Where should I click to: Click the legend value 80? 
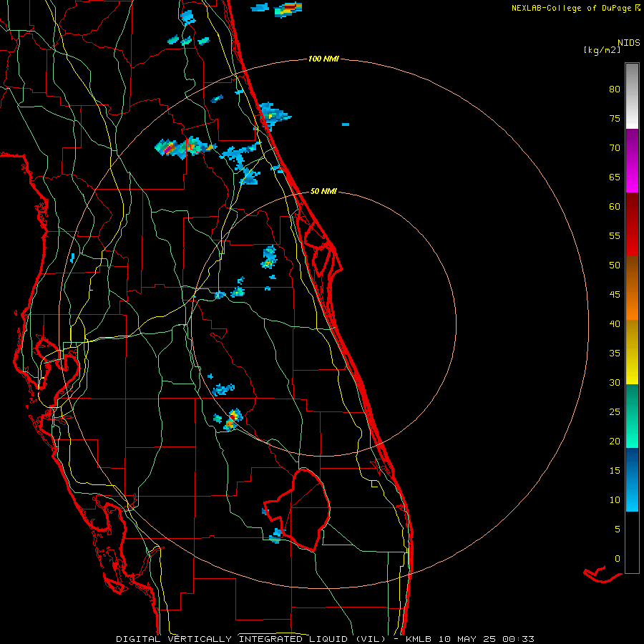[x=615, y=89]
